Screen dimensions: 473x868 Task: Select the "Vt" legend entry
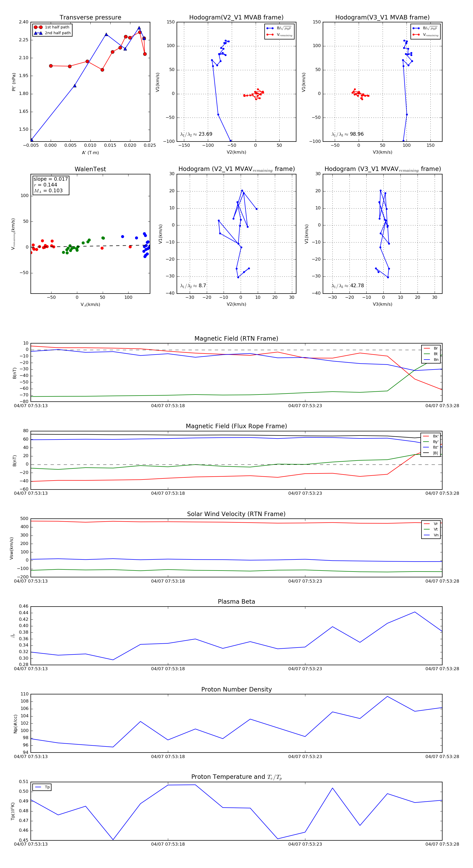[x=431, y=529]
